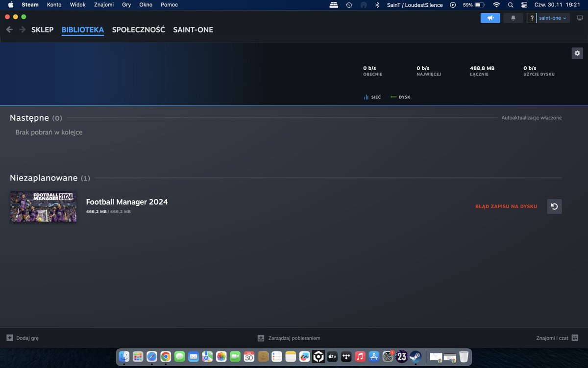Open the Apple menu

11,5
